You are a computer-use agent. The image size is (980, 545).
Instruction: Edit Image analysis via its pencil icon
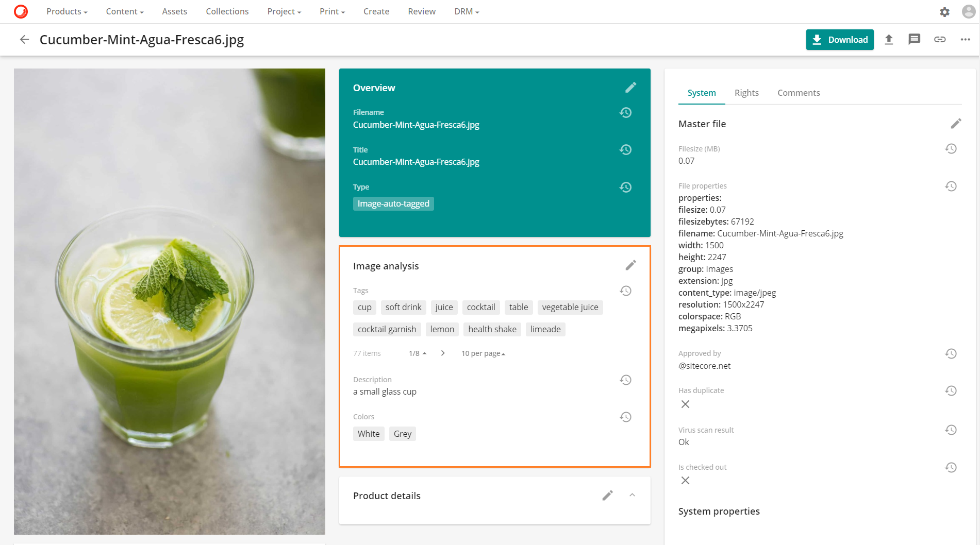click(630, 265)
